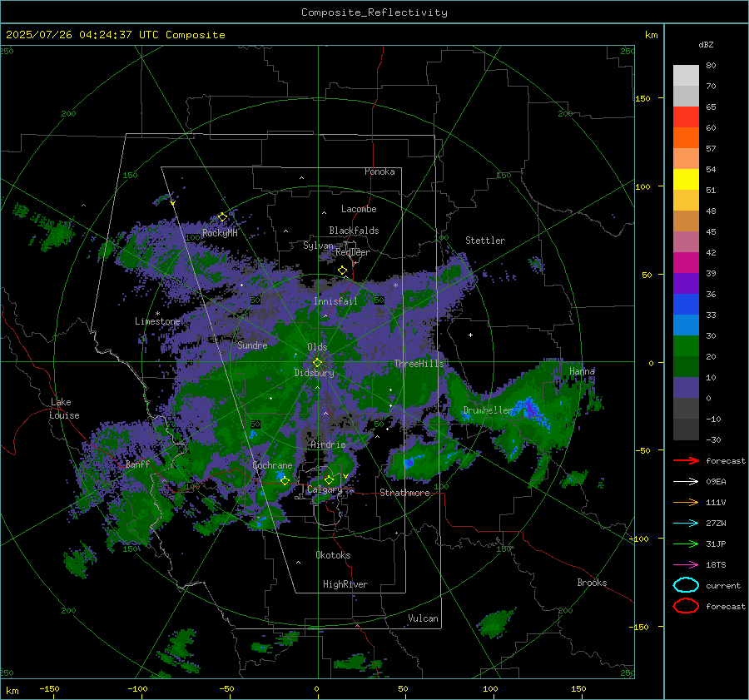Click the yellow diamond marker near RockyMH
Image resolution: width=749 pixels, height=700 pixels.
click(x=222, y=217)
